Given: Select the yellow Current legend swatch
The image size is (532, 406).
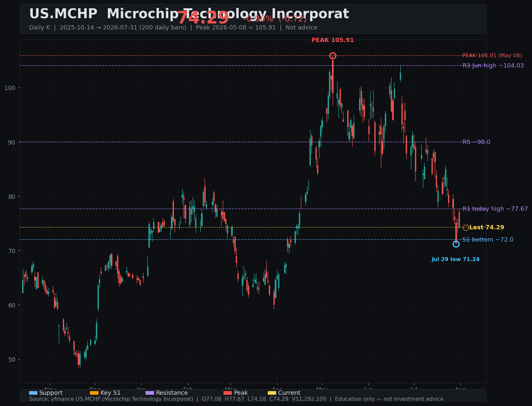Looking at the screenshot, I should coord(272,393).
